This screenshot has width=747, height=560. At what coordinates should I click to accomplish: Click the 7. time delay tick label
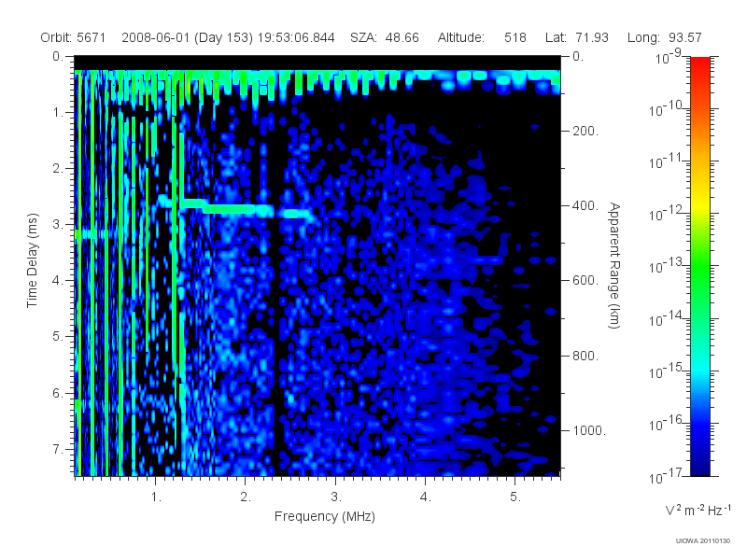pos(58,449)
